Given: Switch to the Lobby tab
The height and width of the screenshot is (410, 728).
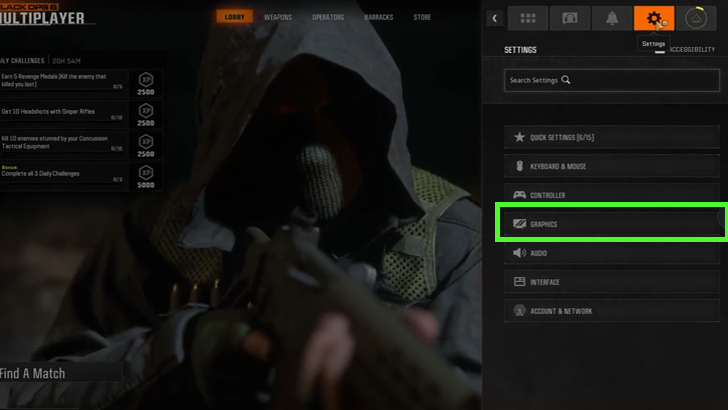Looking at the screenshot, I should tap(234, 17).
